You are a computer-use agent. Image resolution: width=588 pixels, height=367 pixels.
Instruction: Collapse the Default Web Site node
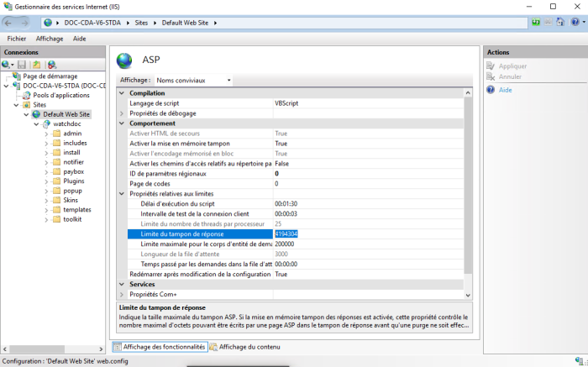pos(27,114)
